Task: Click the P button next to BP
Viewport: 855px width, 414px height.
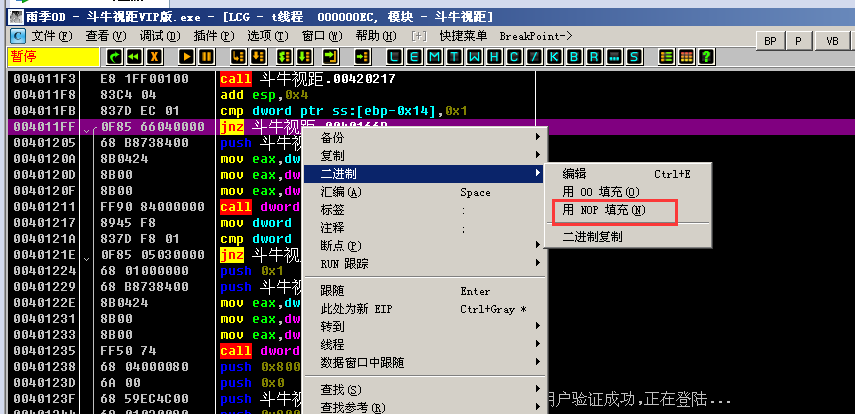Action: [798, 41]
